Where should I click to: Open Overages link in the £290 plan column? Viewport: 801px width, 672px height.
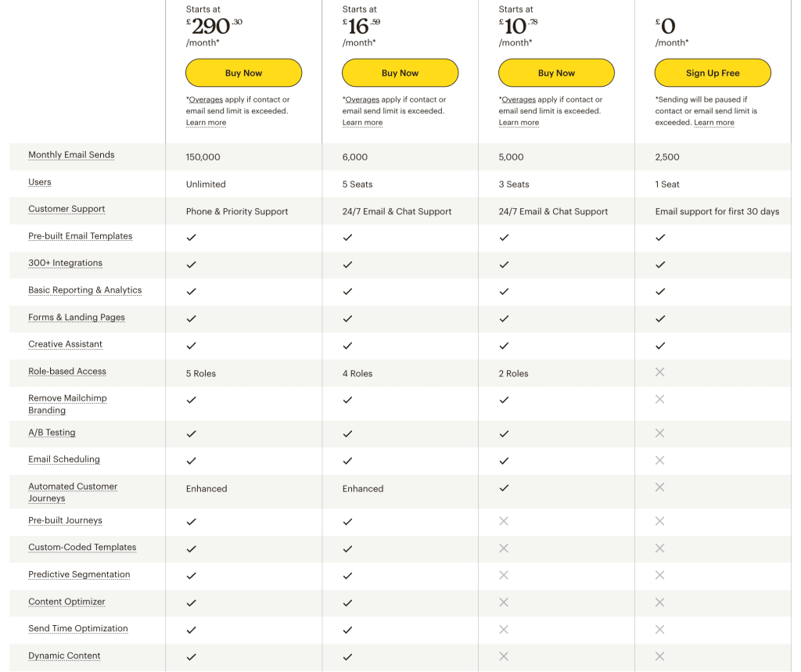(x=206, y=99)
